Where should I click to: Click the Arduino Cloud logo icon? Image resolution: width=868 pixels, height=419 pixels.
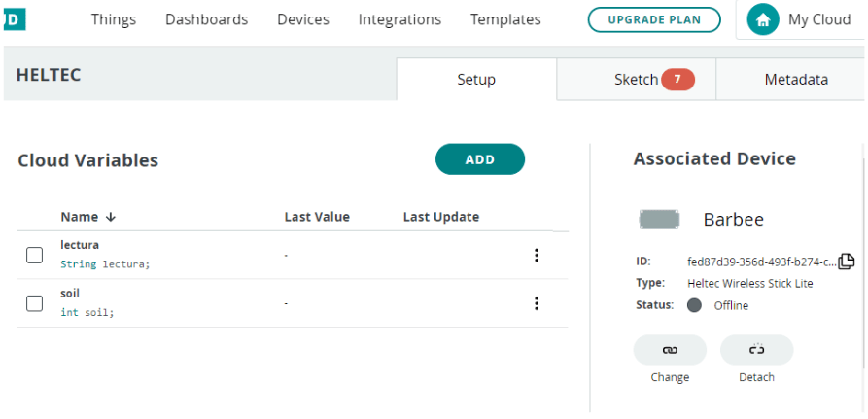14,18
